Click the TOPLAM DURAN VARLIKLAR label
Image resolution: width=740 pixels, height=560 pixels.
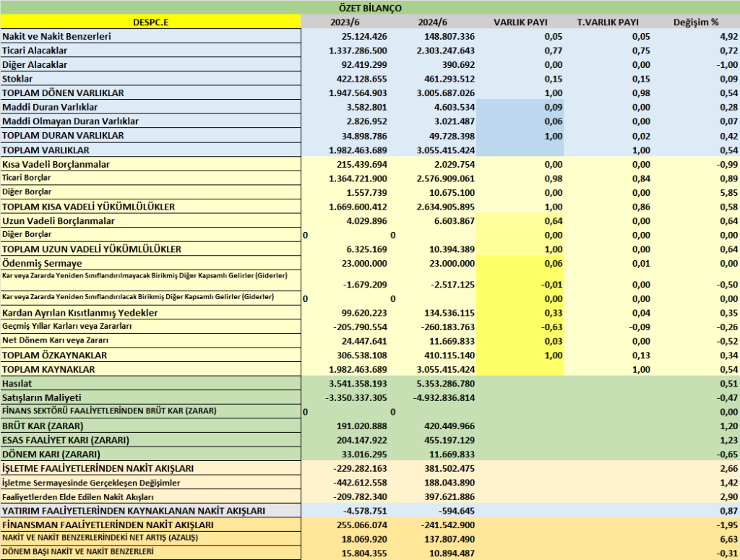[150, 135]
